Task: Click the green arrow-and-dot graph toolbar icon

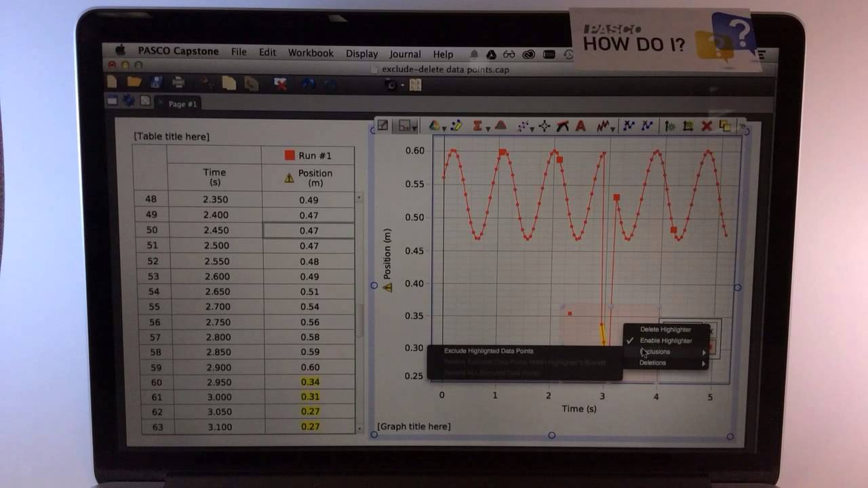Action: pyautogui.click(x=670, y=126)
